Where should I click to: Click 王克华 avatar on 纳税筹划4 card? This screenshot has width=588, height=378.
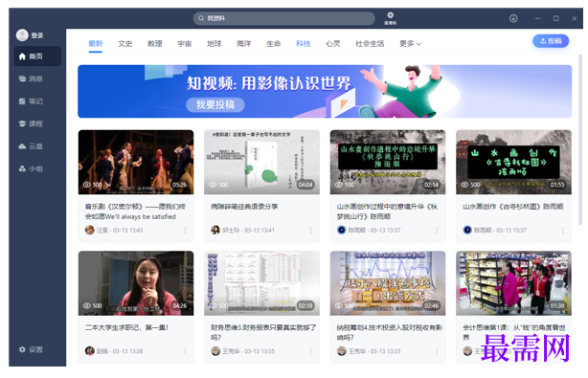(341, 351)
